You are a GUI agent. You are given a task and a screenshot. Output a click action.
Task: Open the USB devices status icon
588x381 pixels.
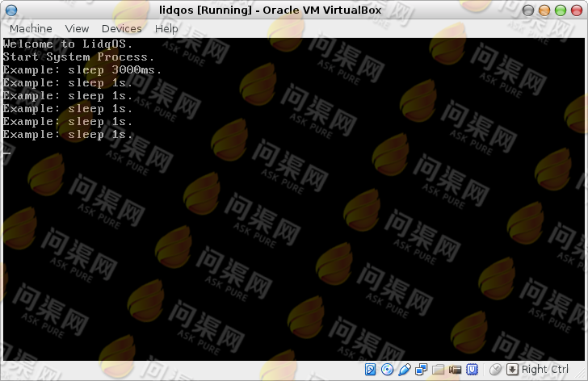[x=404, y=370]
